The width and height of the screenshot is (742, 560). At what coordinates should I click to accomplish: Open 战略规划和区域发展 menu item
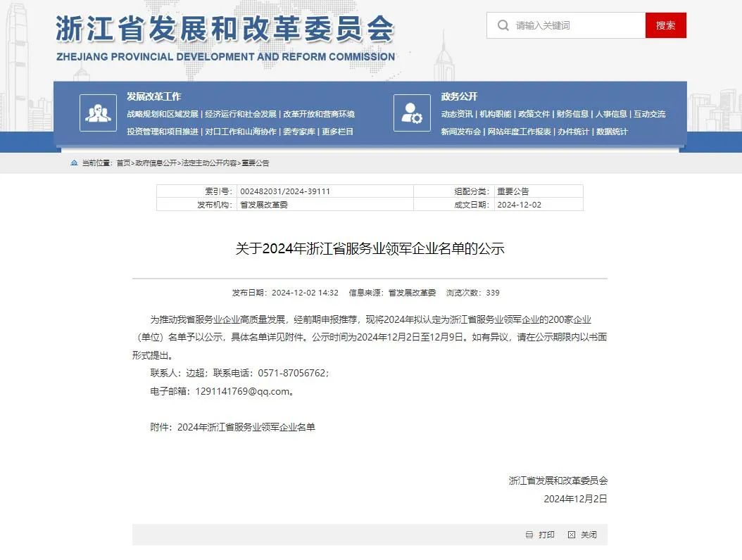(x=163, y=114)
